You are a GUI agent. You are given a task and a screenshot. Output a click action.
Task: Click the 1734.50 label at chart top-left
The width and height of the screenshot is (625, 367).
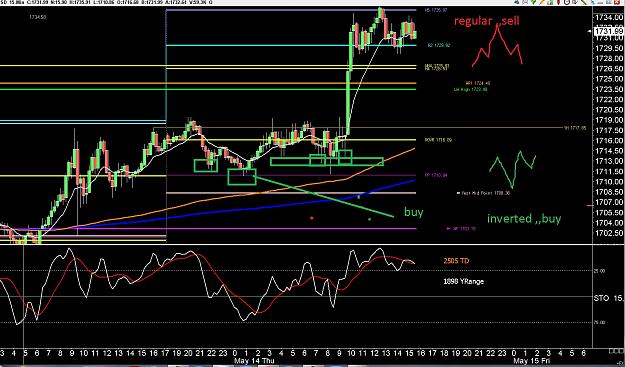(x=37, y=17)
